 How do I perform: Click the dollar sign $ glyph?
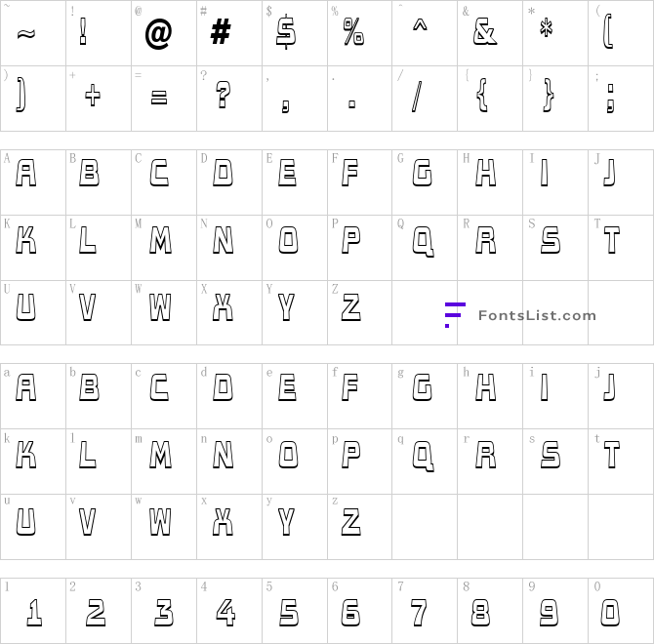point(286,32)
